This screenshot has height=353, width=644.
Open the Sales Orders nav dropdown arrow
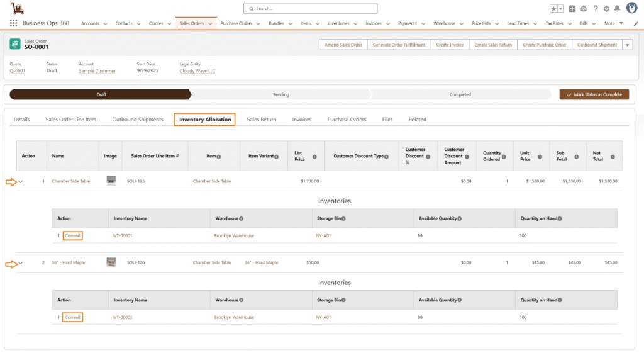click(x=210, y=23)
